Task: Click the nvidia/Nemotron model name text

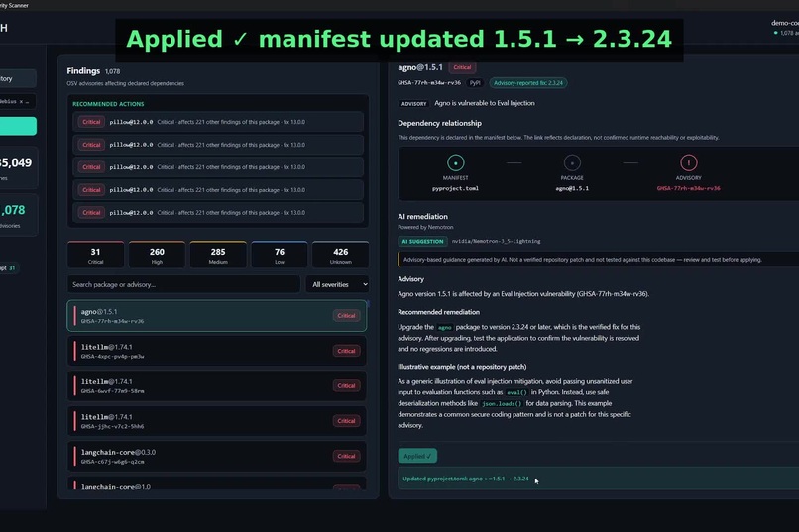Action: click(497, 242)
